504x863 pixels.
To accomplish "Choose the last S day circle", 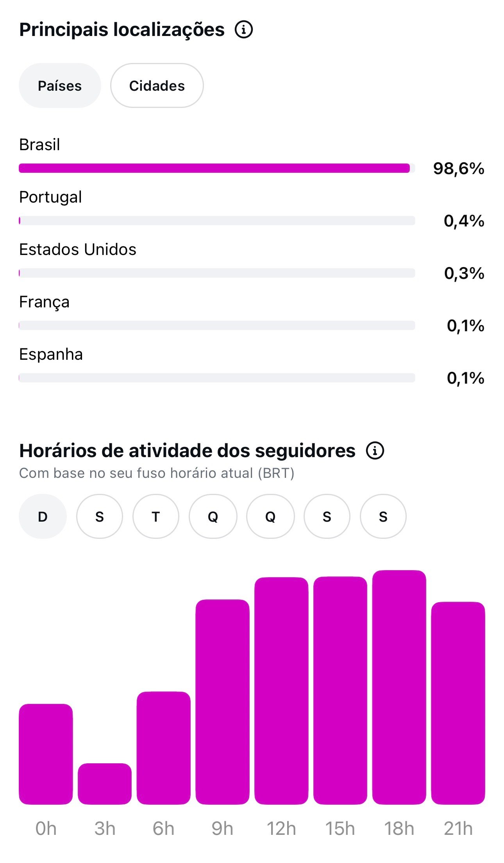I will (x=383, y=517).
